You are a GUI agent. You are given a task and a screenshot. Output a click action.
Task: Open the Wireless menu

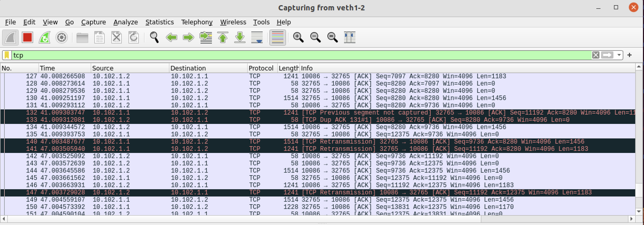(233, 22)
